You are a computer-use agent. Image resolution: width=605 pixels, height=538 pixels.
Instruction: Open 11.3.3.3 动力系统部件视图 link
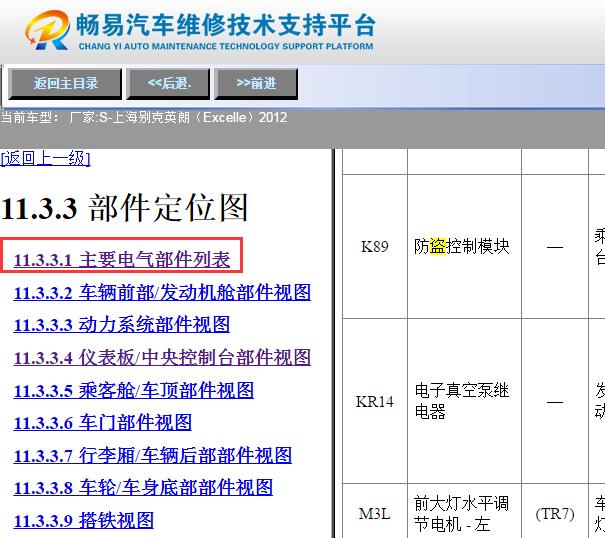122,325
